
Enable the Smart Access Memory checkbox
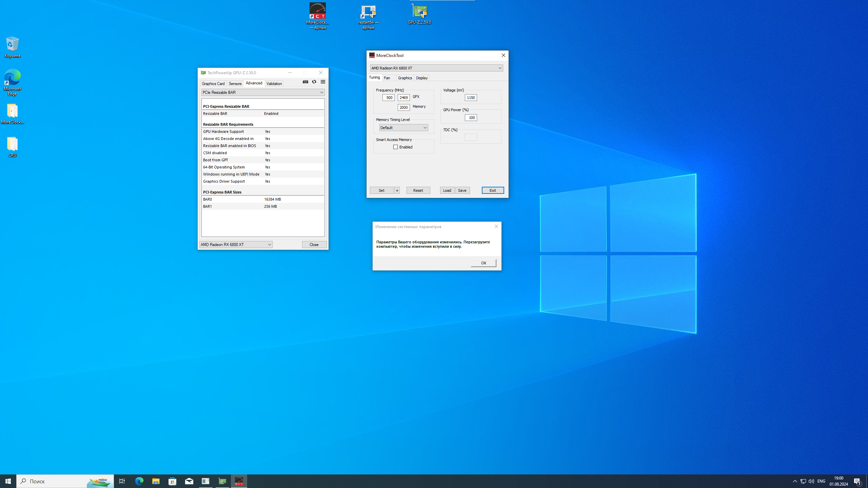tap(395, 147)
